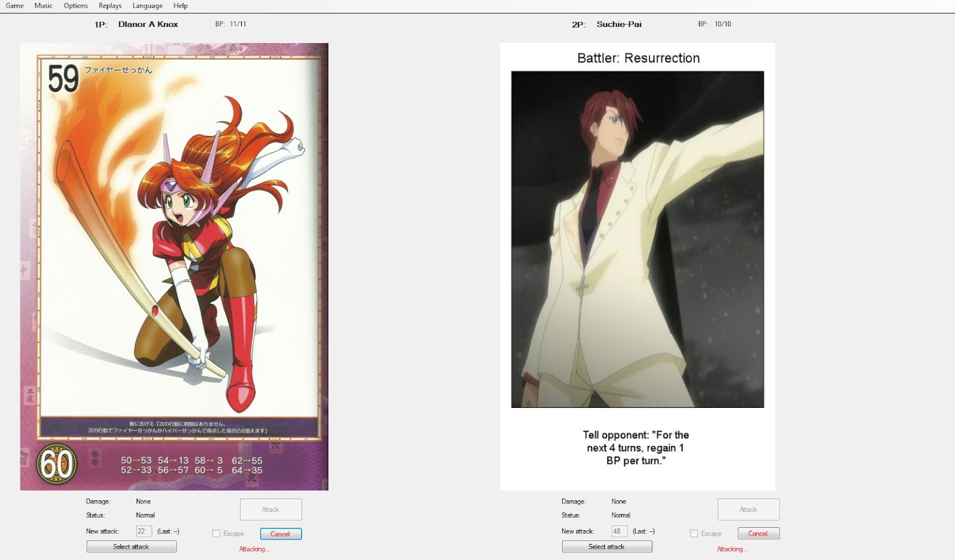Click the big 59 number on the card

coord(63,79)
